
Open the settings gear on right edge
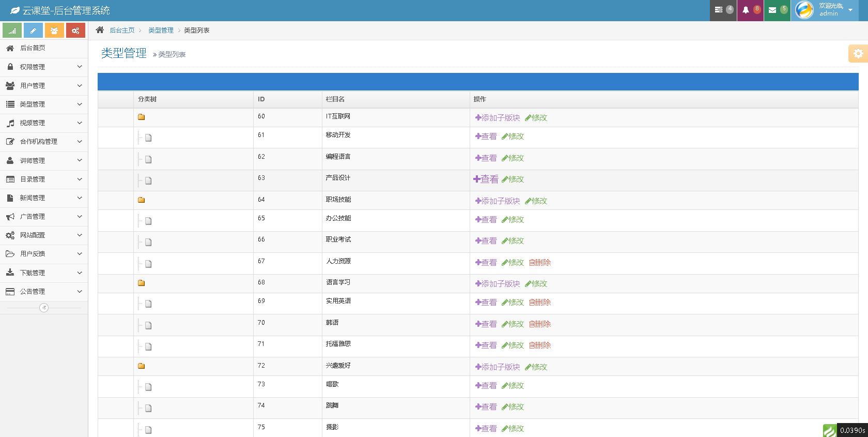pyautogui.click(x=858, y=53)
